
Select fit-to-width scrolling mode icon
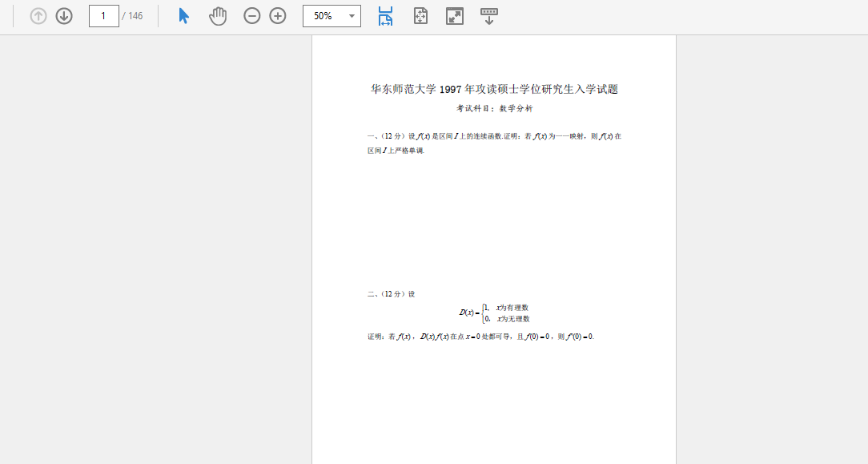coord(385,16)
